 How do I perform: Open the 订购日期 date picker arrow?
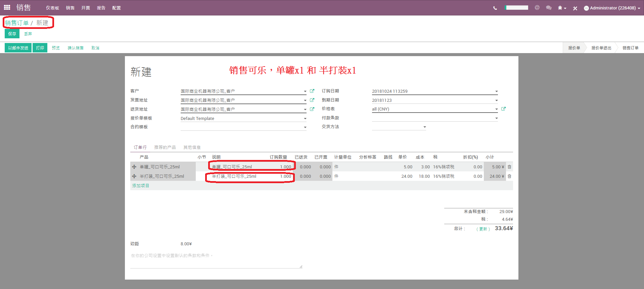coord(497,91)
